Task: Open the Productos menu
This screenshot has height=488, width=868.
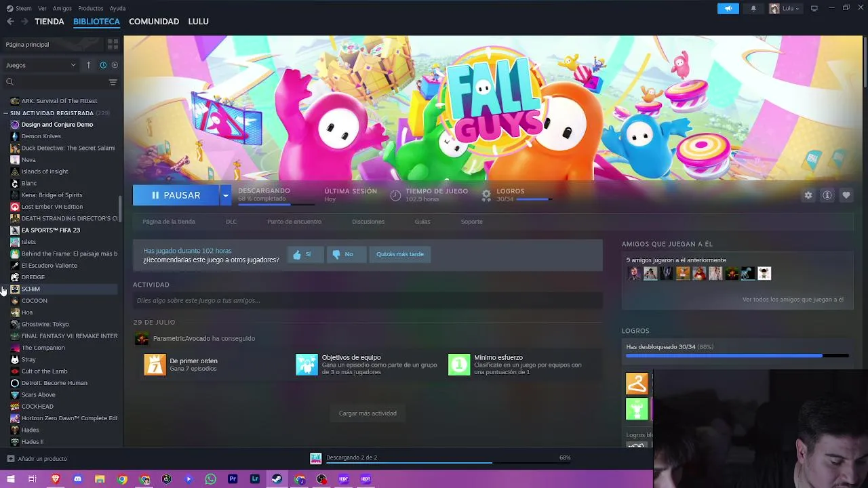Action: click(91, 8)
